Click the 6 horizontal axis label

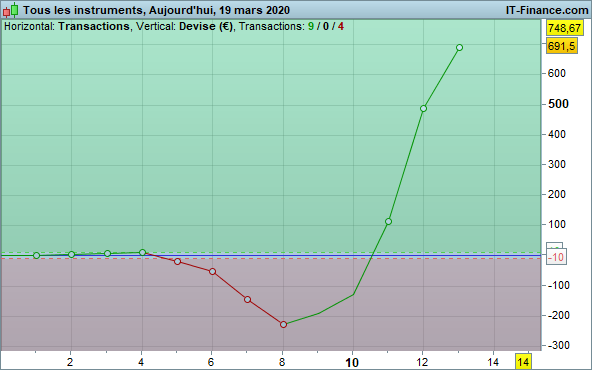(x=211, y=362)
